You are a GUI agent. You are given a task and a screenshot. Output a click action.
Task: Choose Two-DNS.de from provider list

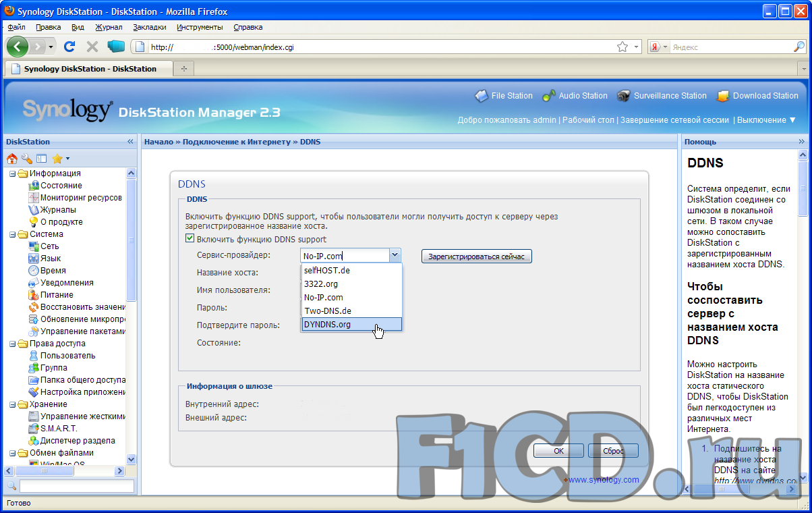click(352, 311)
